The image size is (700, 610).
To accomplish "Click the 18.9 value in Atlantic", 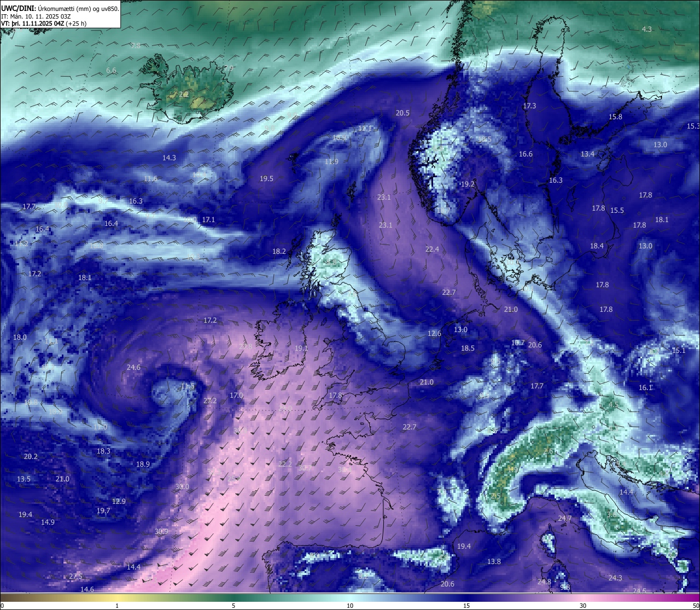I will tap(143, 464).
